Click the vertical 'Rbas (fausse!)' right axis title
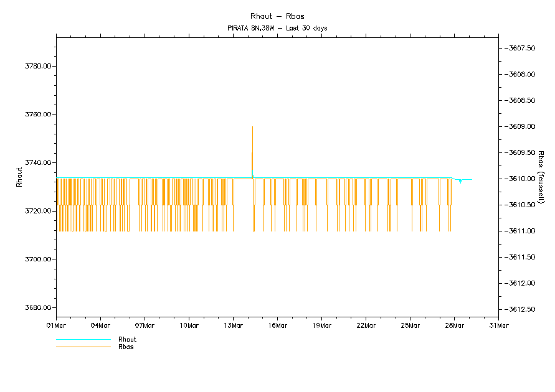 [x=542, y=177]
